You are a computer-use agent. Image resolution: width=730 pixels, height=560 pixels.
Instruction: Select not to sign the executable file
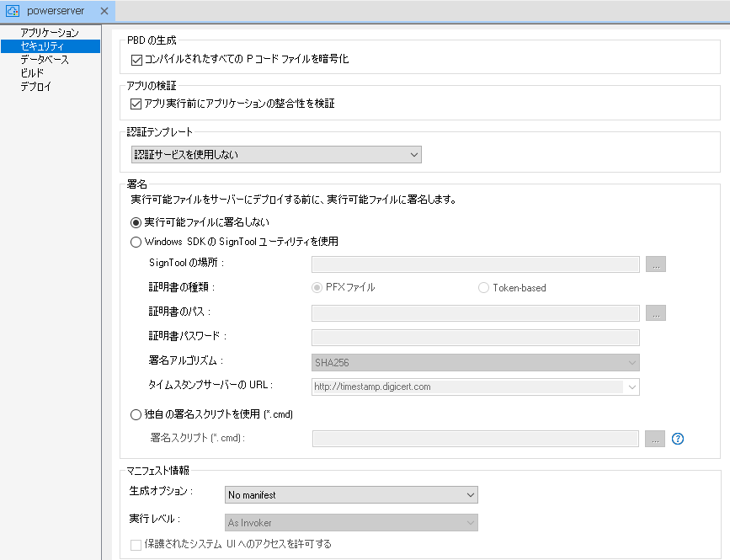pos(136,221)
